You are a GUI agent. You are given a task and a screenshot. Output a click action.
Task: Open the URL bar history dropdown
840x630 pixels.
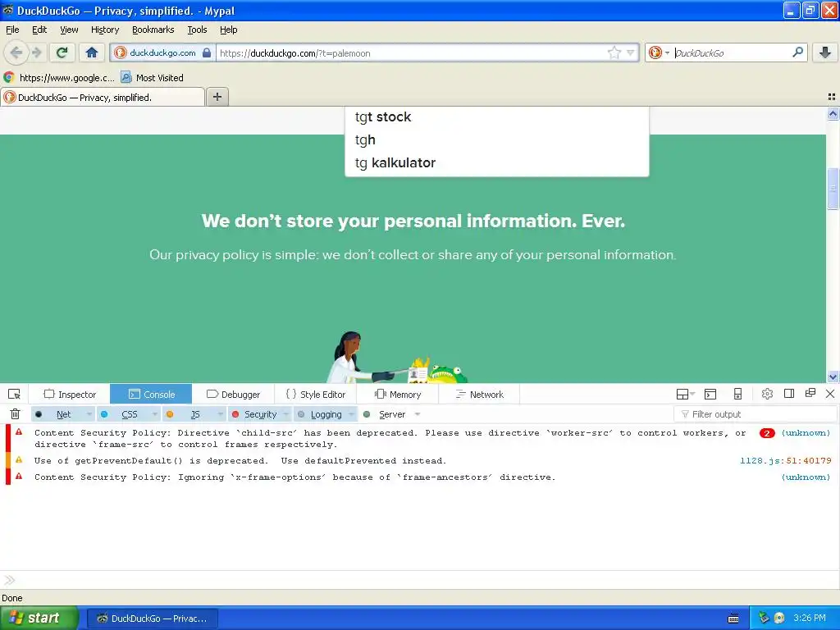pyautogui.click(x=631, y=52)
